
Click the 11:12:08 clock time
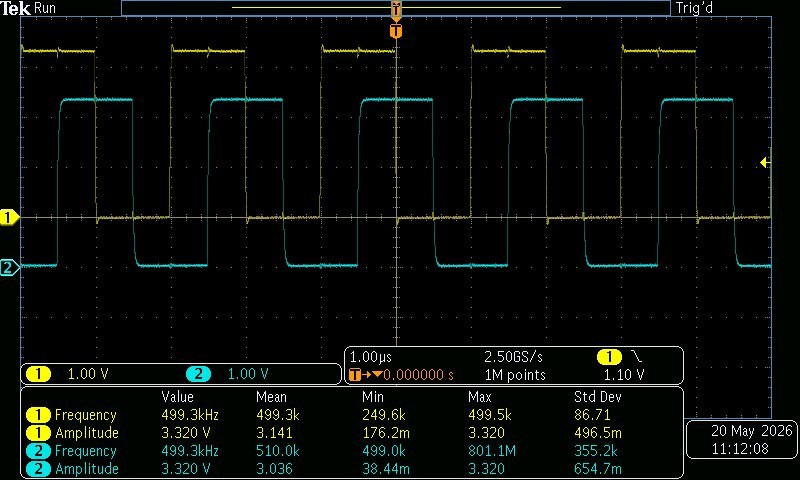[x=740, y=448]
